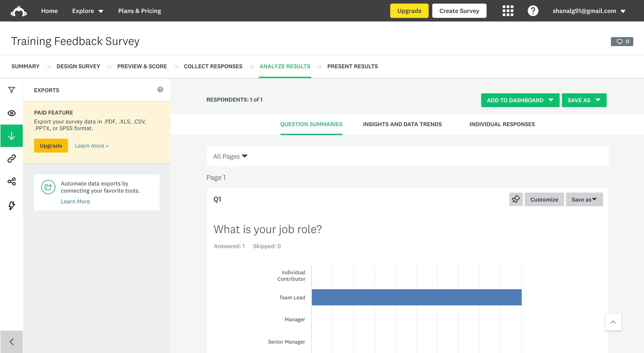Expand the Add to Dashboard dropdown
This screenshot has width=644, height=353.
pyautogui.click(x=520, y=100)
